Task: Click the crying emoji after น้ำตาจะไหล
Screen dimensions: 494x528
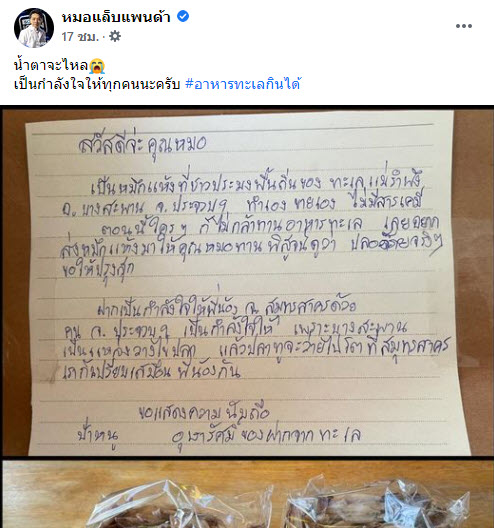Action: point(97,66)
